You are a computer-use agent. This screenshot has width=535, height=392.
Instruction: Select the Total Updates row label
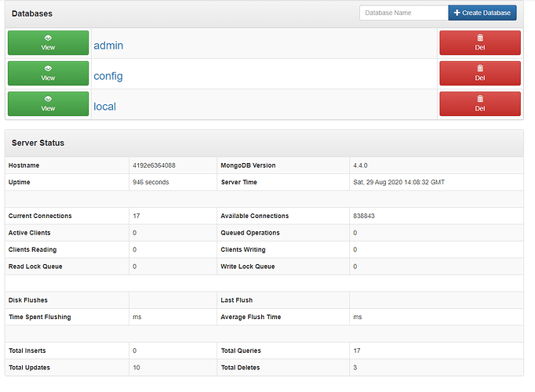coord(31,367)
